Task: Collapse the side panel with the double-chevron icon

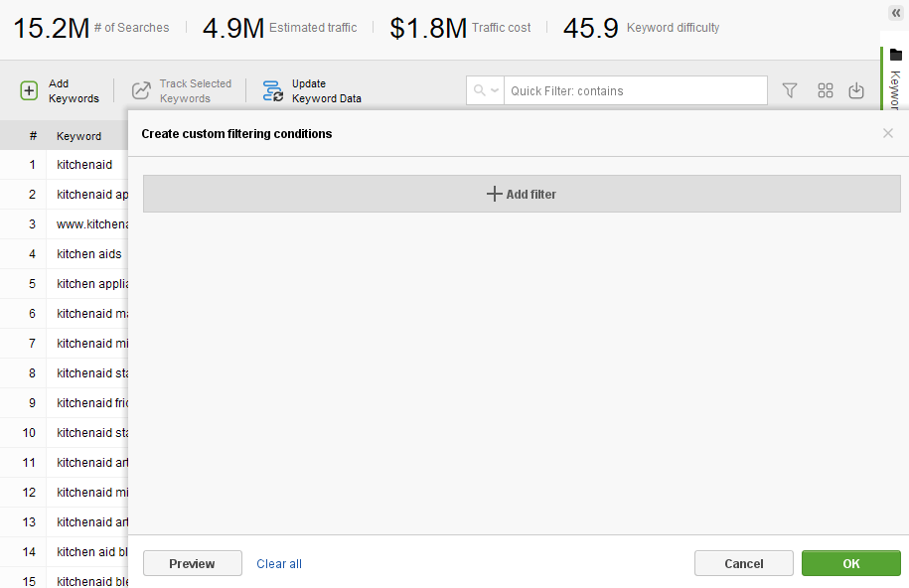Action: click(x=896, y=13)
